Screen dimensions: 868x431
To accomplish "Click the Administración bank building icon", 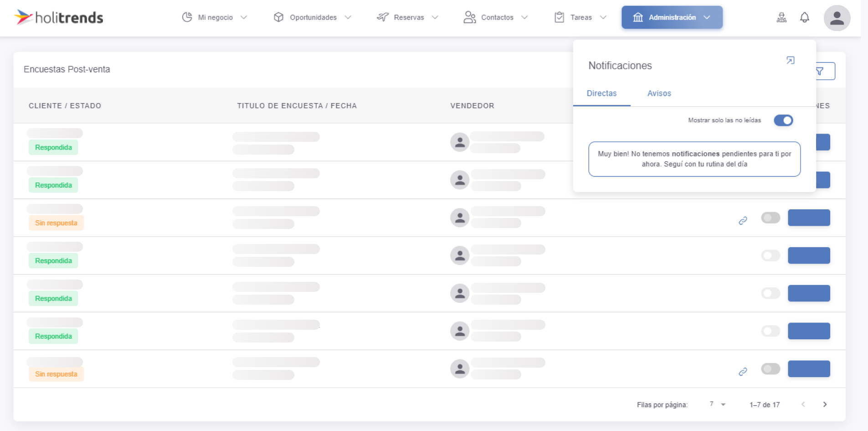I will [638, 17].
